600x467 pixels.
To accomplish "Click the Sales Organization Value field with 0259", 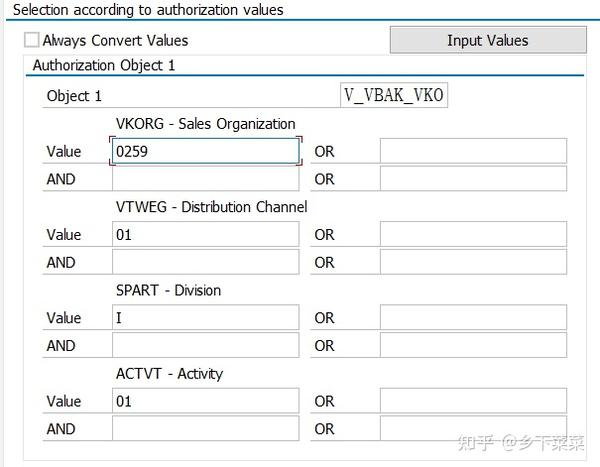I will (x=205, y=151).
